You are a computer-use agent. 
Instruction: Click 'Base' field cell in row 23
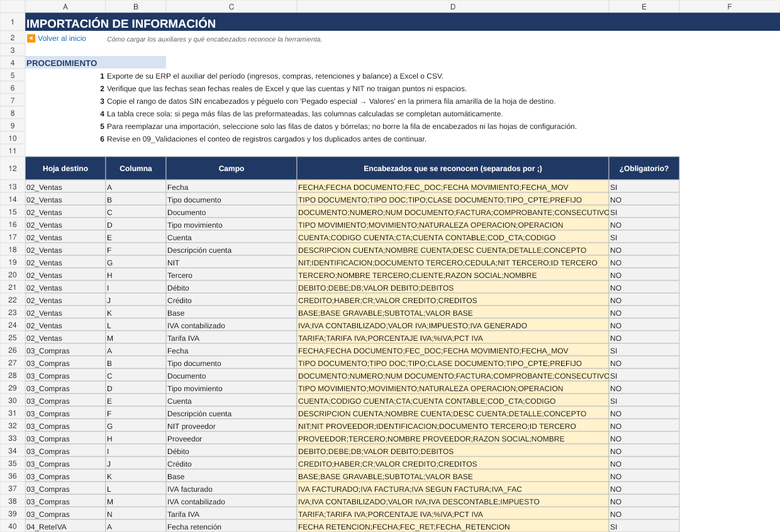[231, 313]
